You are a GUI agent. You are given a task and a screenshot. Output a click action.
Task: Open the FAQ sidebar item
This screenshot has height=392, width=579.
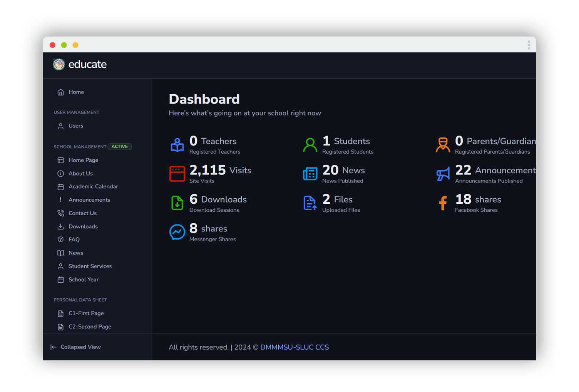point(74,240)
